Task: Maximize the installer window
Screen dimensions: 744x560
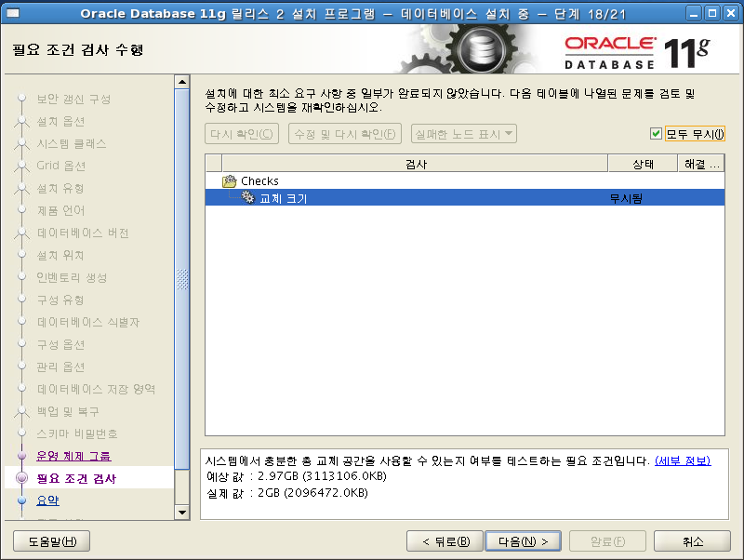Action: pos(712,13)
